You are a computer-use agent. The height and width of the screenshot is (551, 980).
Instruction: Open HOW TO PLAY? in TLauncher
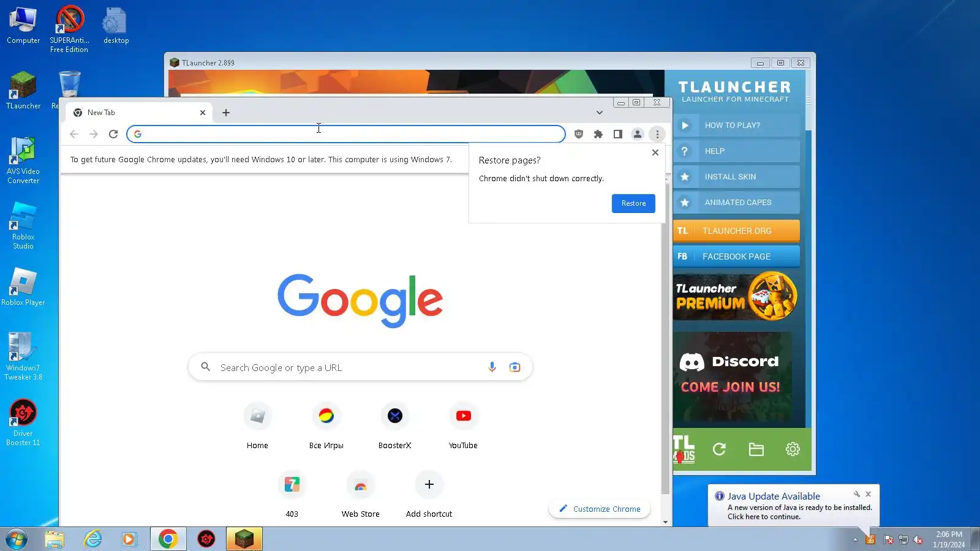pos(737,126)
